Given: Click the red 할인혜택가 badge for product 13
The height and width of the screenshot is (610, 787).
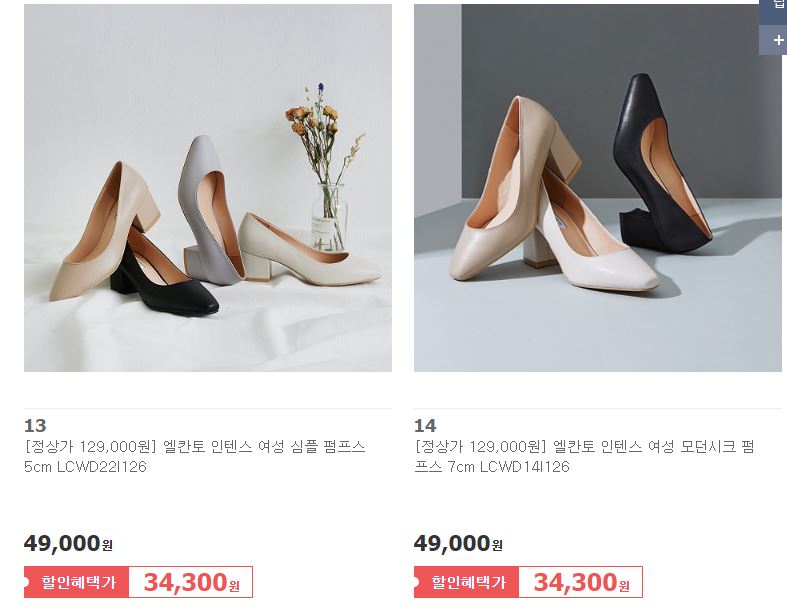Looking at the screenshot, I should click(x=76, y=582).
